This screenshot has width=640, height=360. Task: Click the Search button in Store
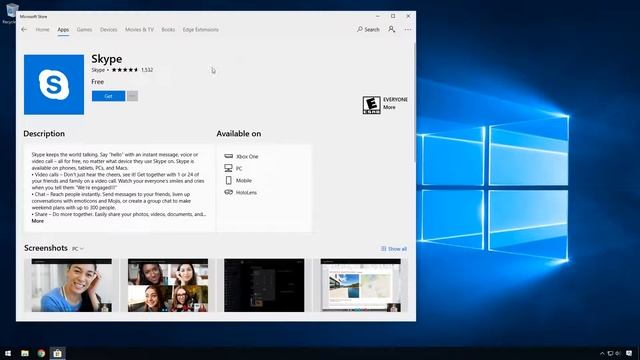368,29
